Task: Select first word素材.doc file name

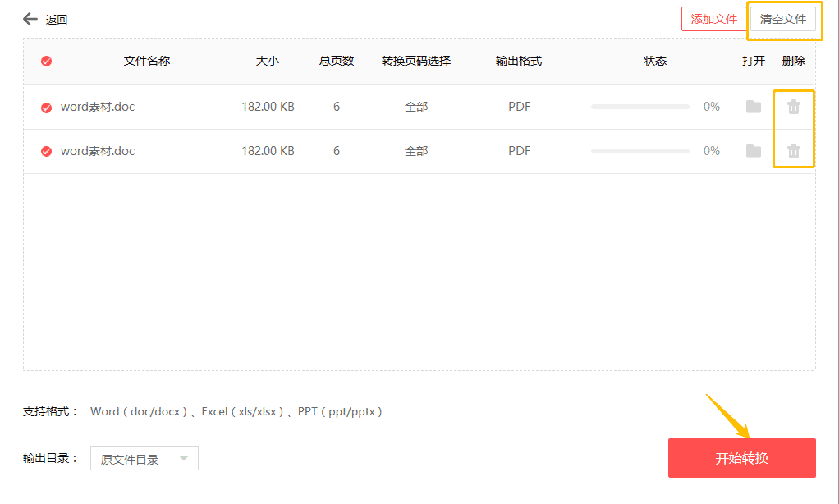Action: pyautogui.click(x=98, y=107)
